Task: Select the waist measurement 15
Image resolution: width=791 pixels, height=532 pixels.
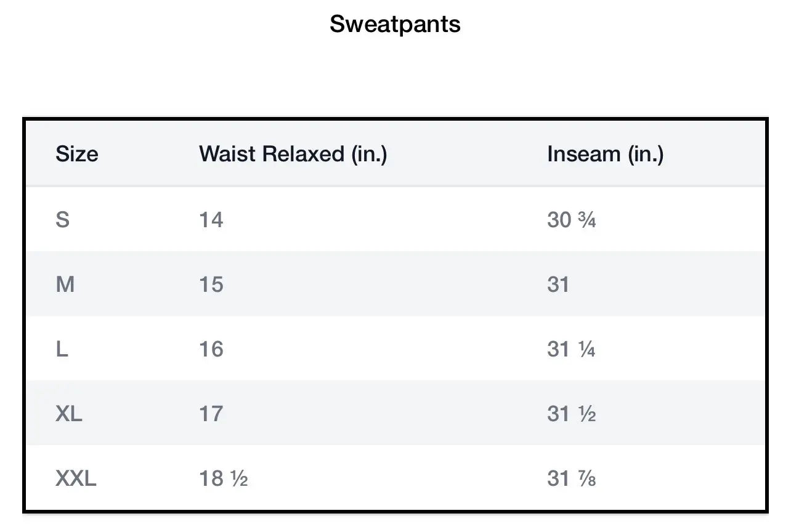Action: [211, 284]
